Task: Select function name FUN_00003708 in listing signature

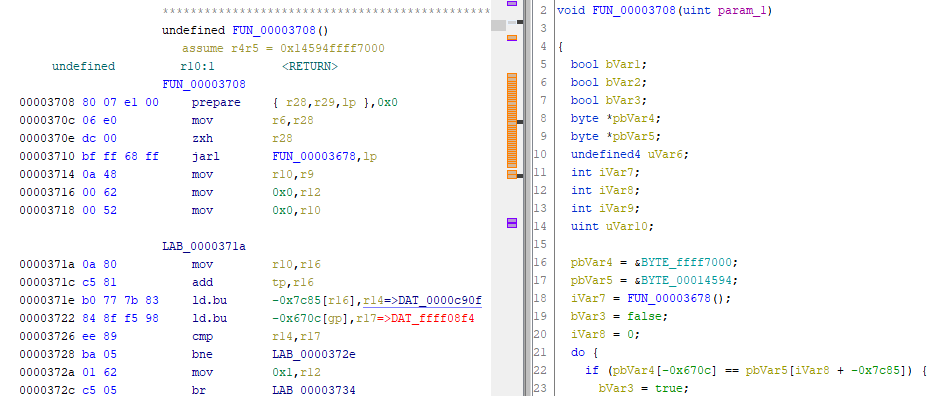Action: tap(275, 30)
